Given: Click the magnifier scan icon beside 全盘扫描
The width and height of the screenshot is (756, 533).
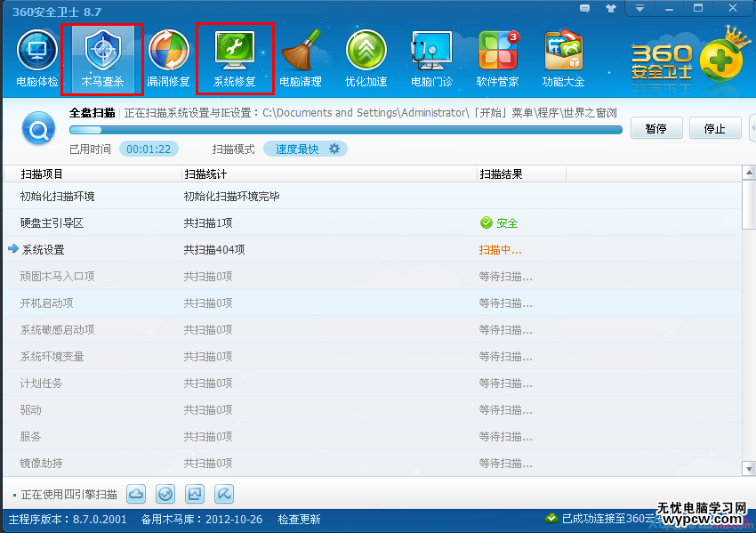Looking at the screenshot, I should coord(38,128).
